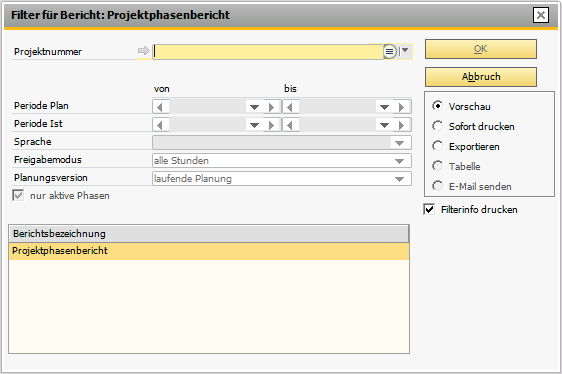The image size is (562, 374).
Task: Select the Vorschau radio option
Action: pos(437,106)
